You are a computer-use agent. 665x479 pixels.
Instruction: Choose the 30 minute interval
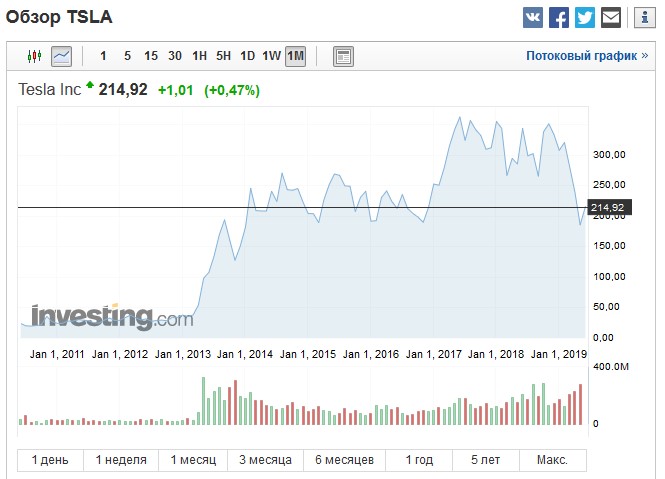coord(175,56)
